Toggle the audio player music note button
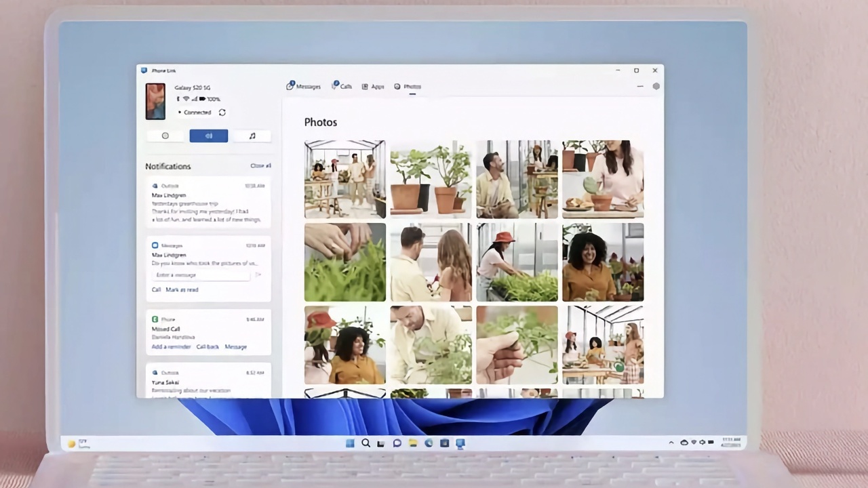This screenshot has height=488, width=868. click(x=252, y=136)
